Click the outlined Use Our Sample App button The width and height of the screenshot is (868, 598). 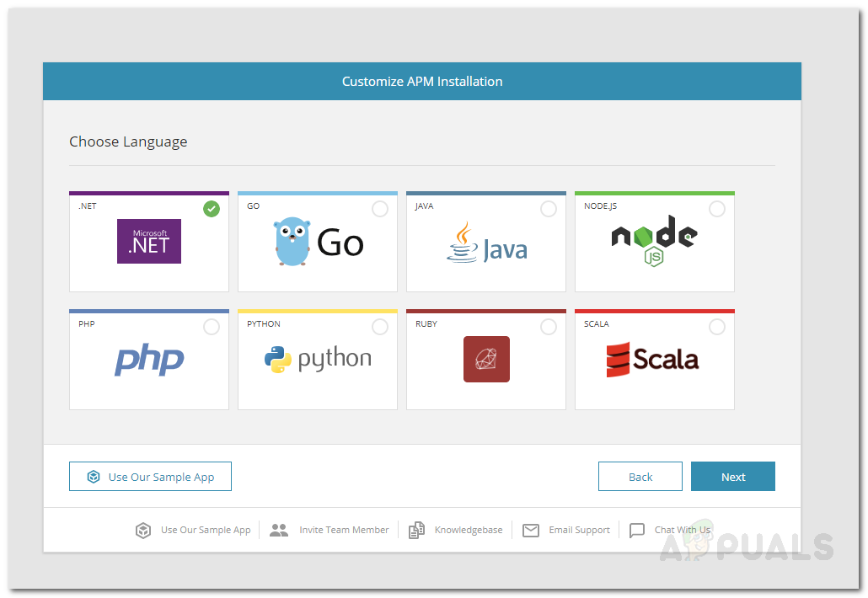pyautogui.click(x=150, y=477)
